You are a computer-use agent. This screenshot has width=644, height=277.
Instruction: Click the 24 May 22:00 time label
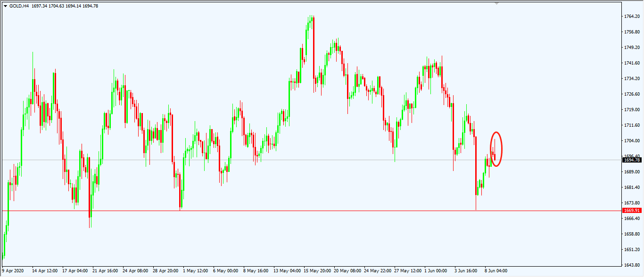(378, 271)
